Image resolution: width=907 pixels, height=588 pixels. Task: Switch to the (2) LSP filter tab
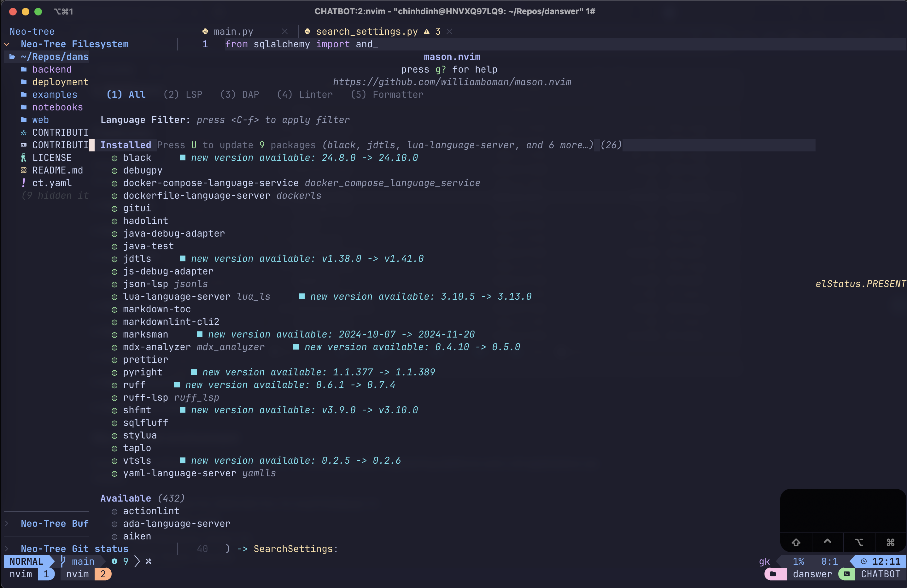click(x=183, y=95)
